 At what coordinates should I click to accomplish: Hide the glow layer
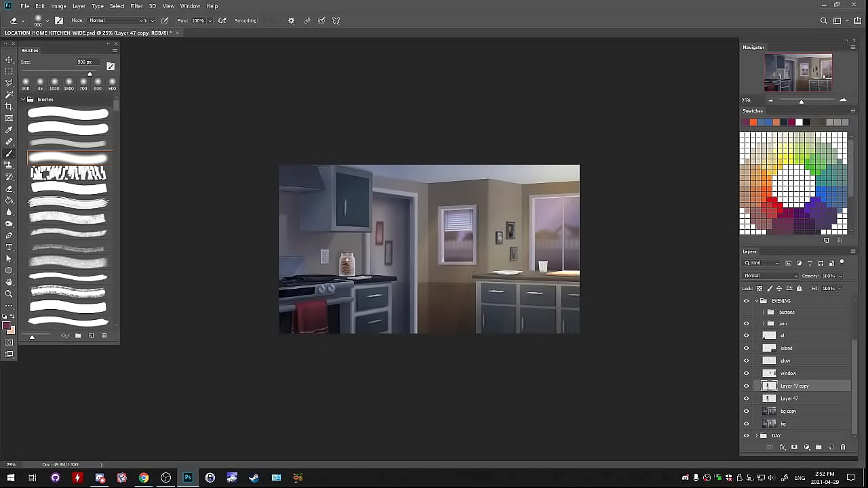point(747,361)
